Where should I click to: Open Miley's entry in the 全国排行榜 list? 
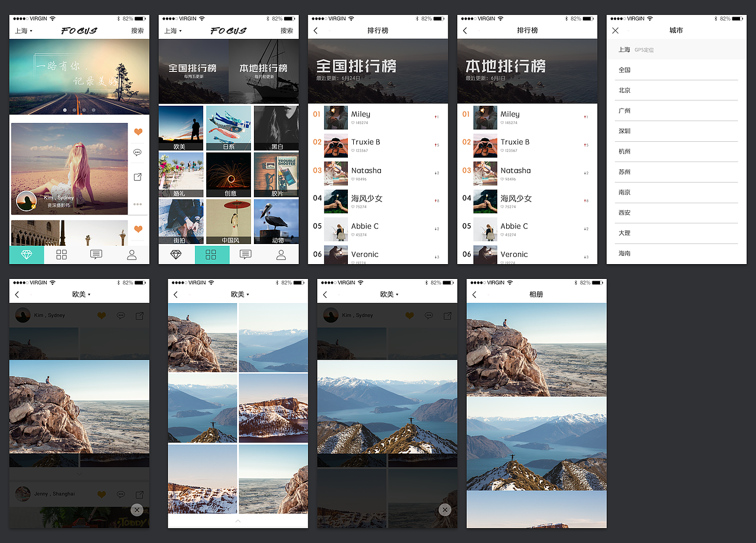tap(378, 118)
